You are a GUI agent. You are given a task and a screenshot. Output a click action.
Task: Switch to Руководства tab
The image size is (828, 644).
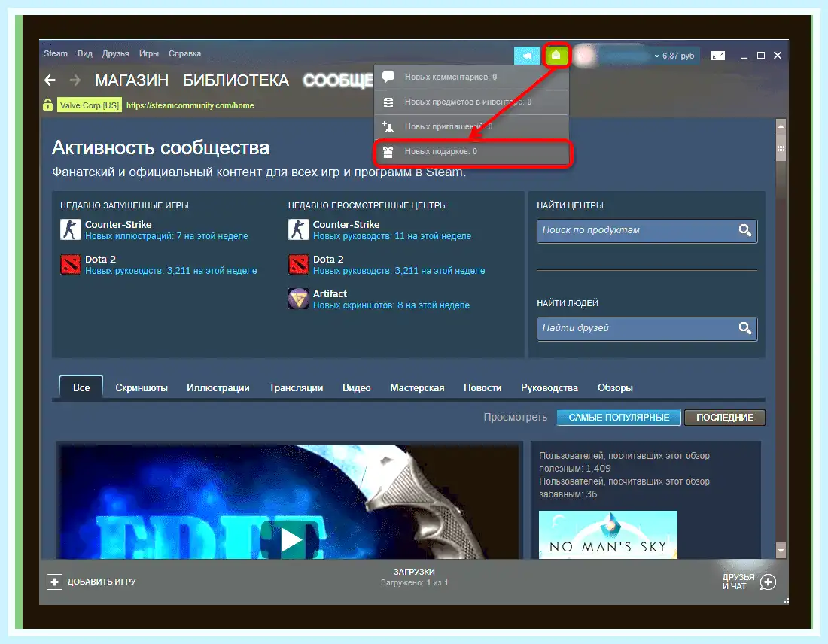click(x=549, y=387)
